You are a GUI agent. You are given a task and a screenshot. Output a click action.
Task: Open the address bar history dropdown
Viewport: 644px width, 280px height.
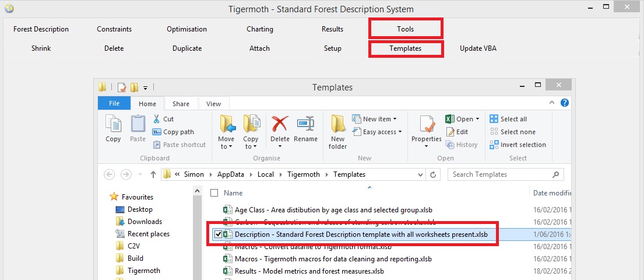click(x=420, y=174)
